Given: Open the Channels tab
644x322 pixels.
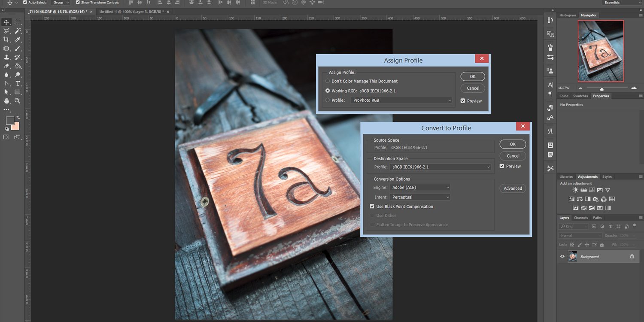Looking at the screenshot, I should click(581, 218).
